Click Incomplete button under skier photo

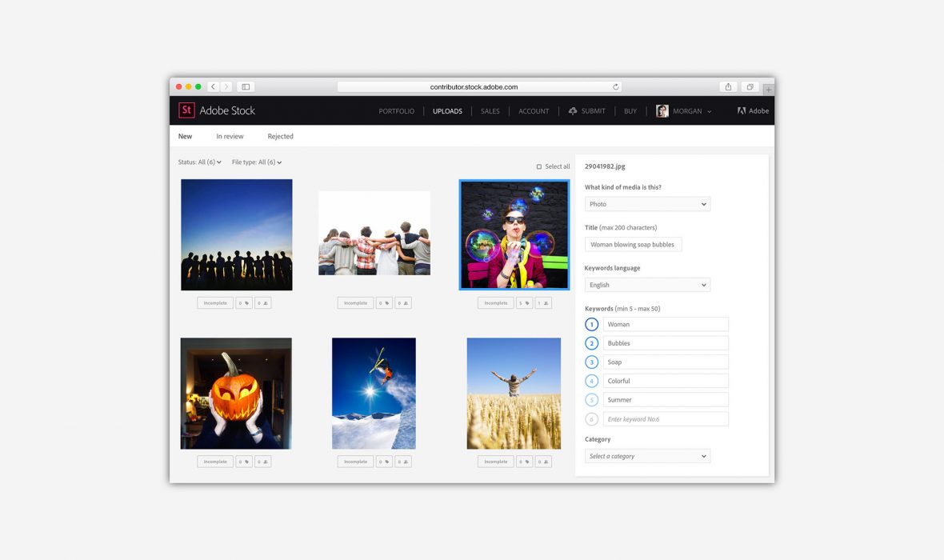click(x=355, y=462)
